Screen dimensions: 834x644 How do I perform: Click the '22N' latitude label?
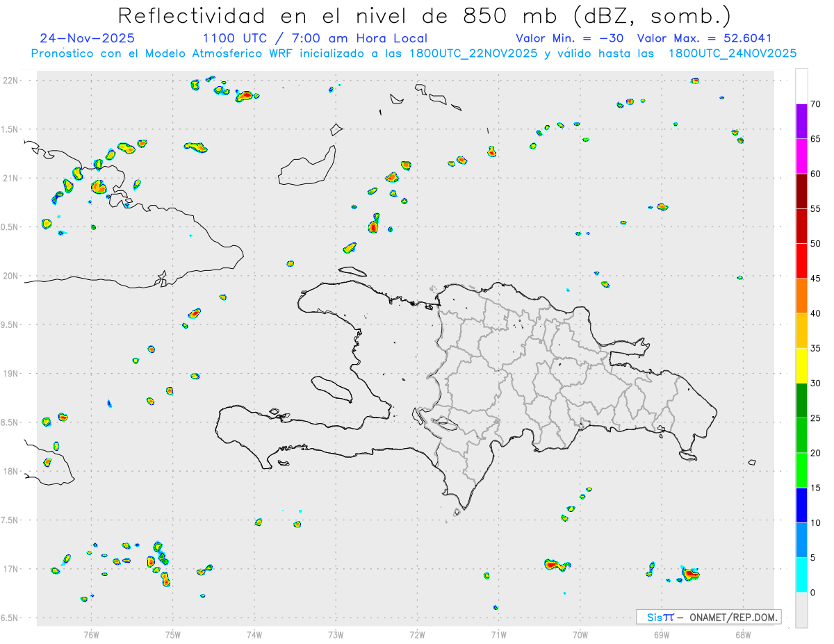point(10,80)
